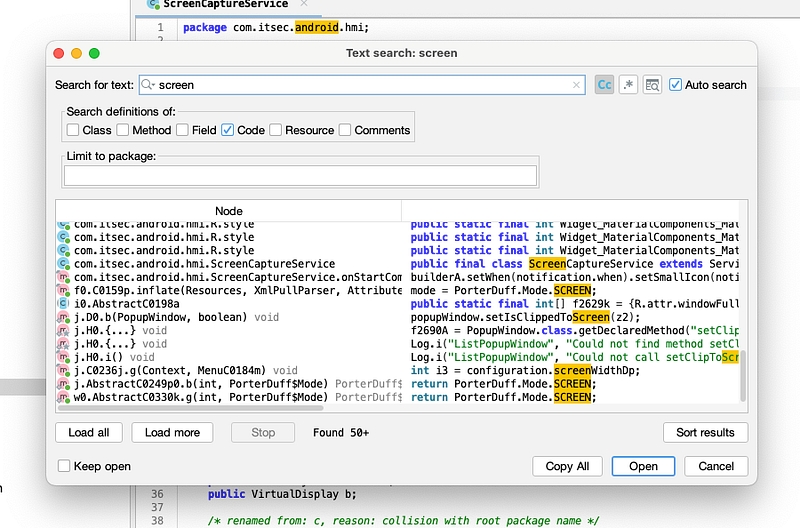Enable the regex (.*) search option
800x528 pixels.
(x=628, y=85)
